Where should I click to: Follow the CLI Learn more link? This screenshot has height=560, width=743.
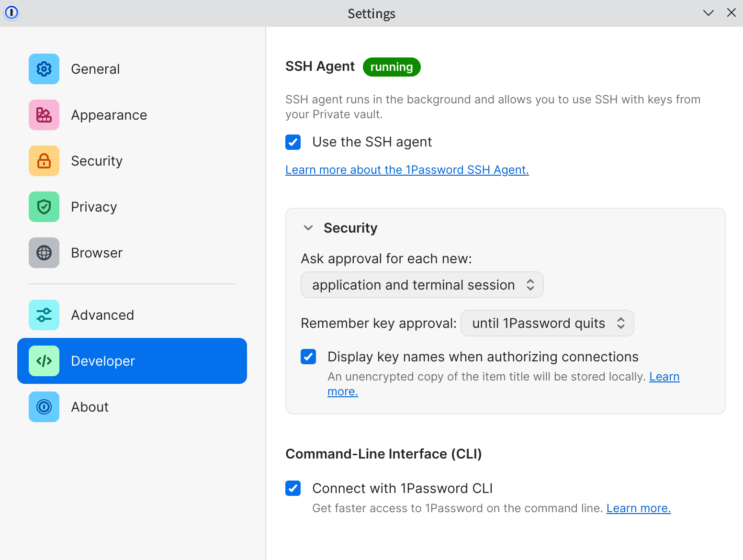pyautogui.click(x=639, y=508)
